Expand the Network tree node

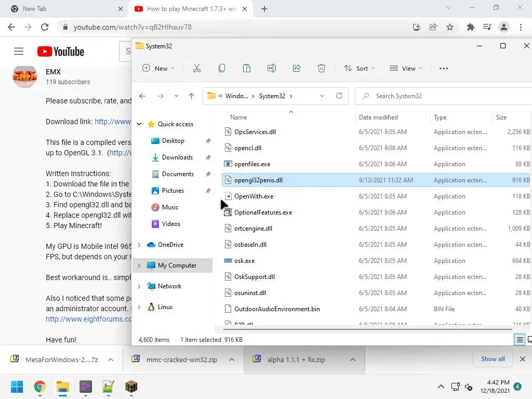tap(139, 286)
